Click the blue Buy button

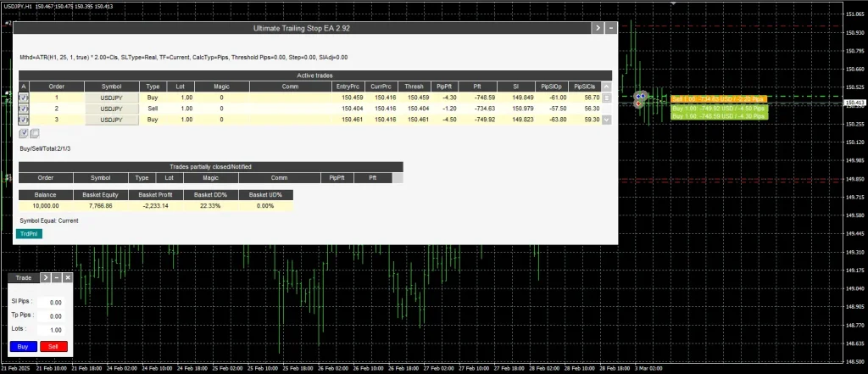(23, 346)
